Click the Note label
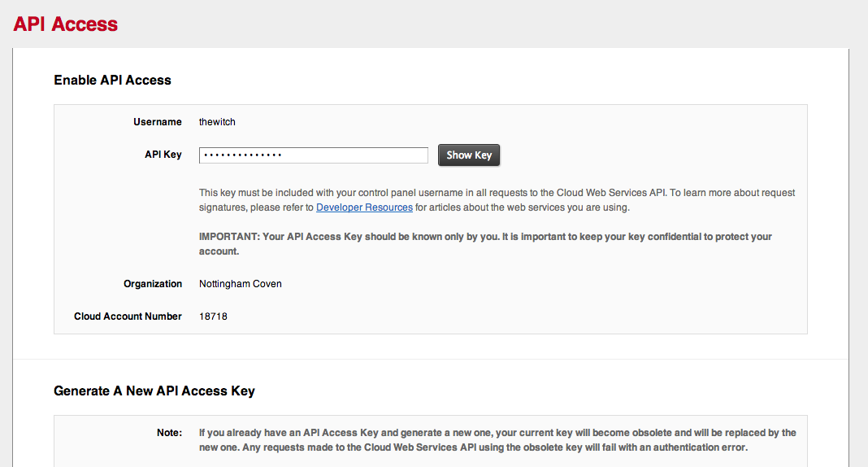 (169, 433)
